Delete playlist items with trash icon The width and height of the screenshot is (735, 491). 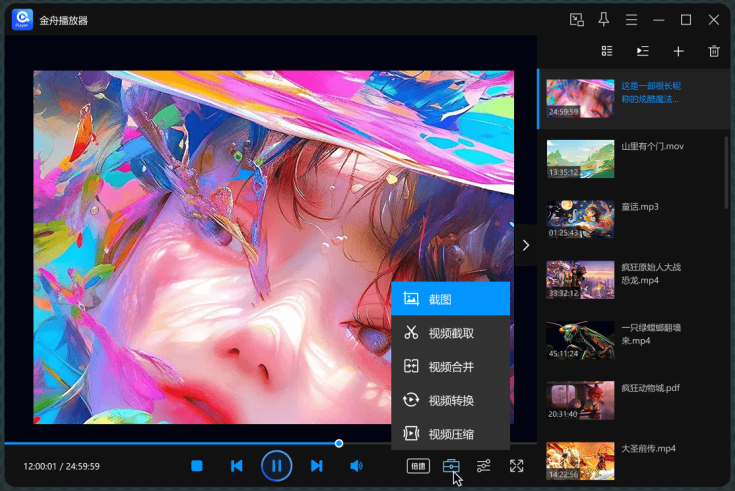(714, 51)
